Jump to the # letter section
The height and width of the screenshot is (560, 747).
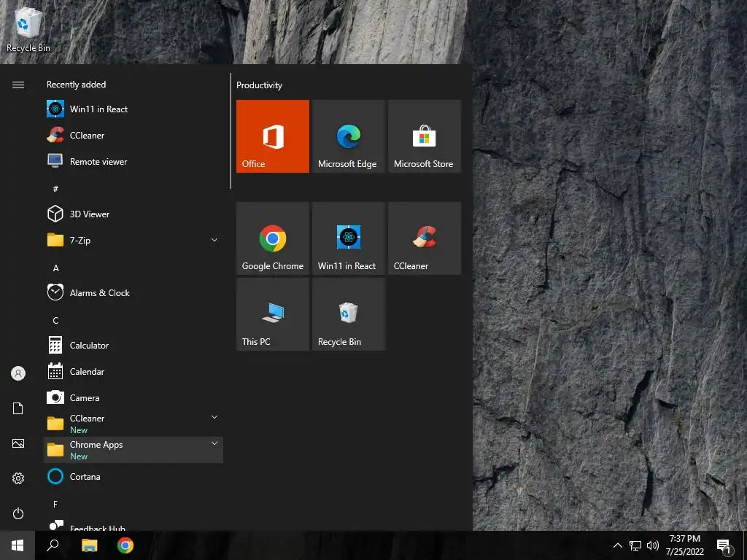click(55, 189)
